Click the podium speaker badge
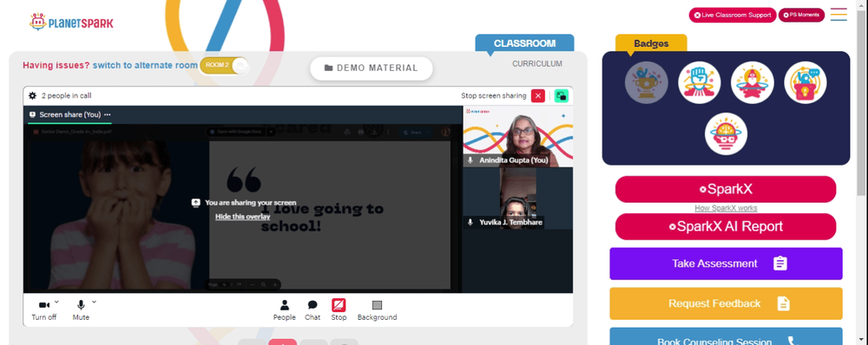This screenshot has height=345, width=868. pyautogui.click(x=805, y=82)
